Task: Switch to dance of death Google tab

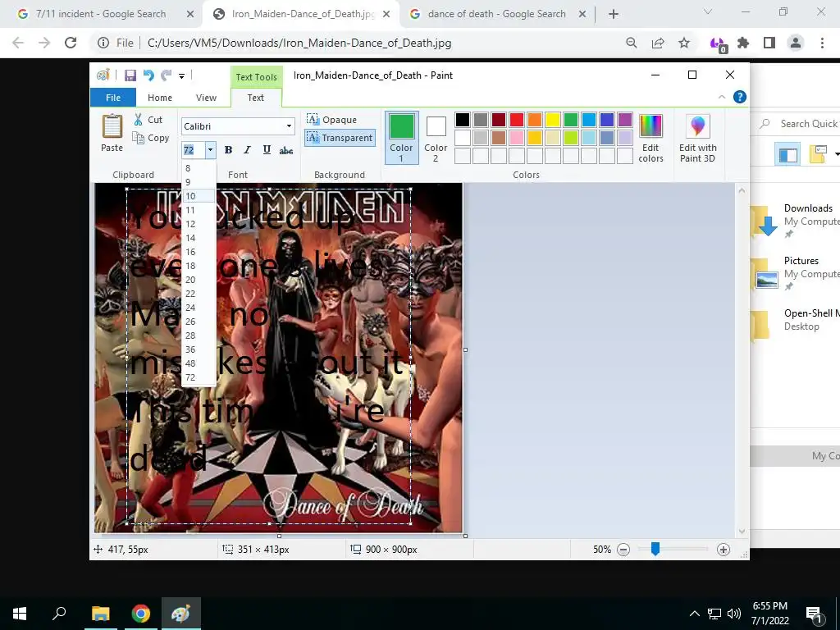Action: (x=497, y=14)
